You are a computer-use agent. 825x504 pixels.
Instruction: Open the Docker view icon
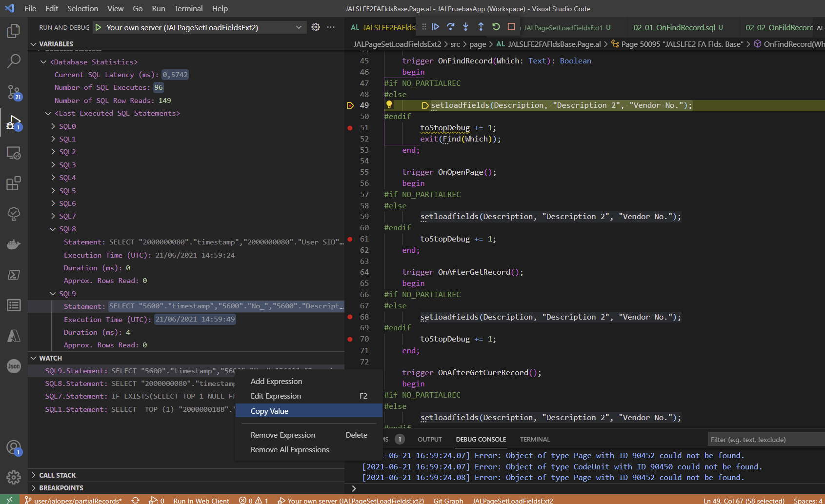click(14, 244)
